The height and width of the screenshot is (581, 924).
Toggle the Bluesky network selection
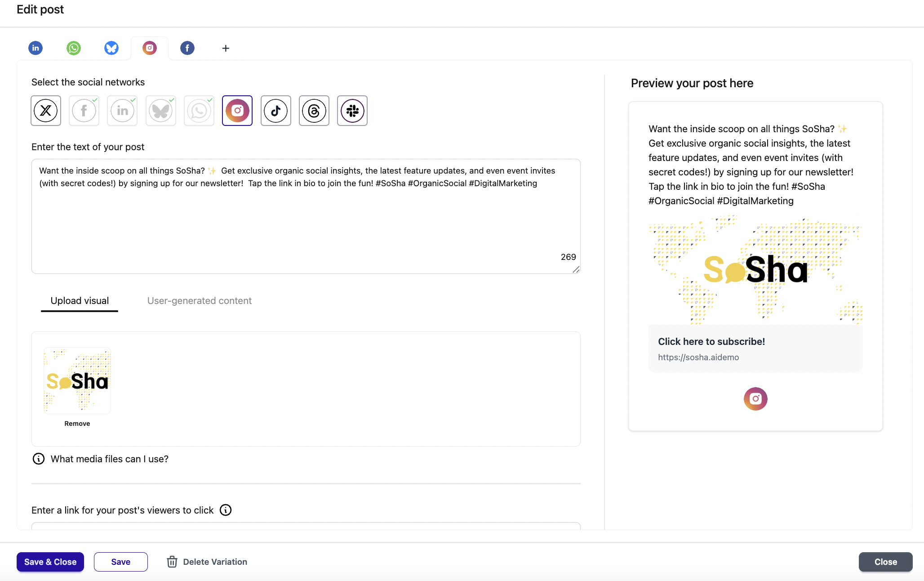point(161,111)
